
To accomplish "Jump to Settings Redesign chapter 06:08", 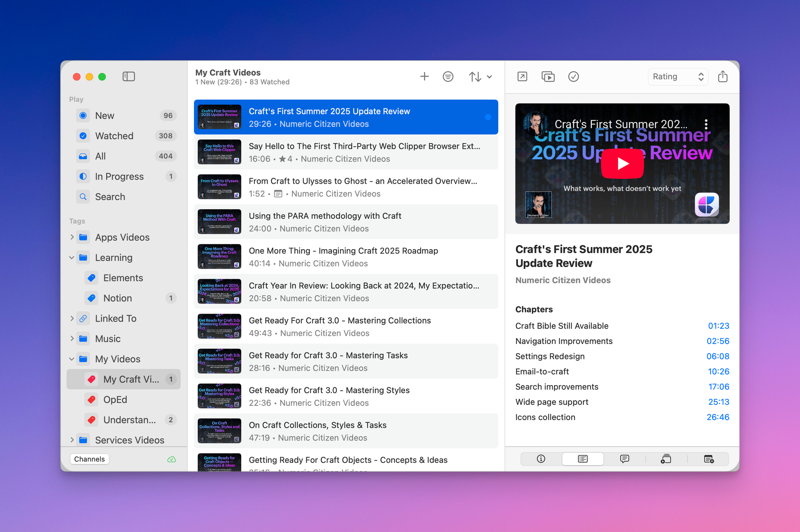I will [x=718, y=356].
